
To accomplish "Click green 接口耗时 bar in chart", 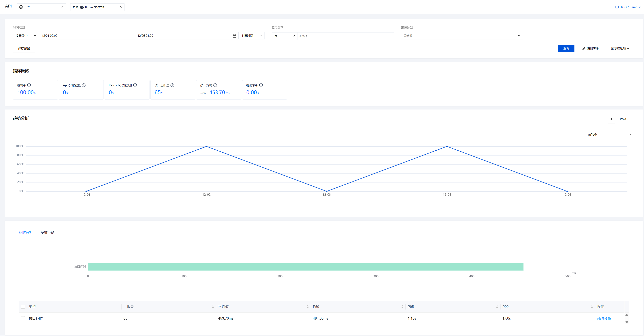I will (306, 267).
